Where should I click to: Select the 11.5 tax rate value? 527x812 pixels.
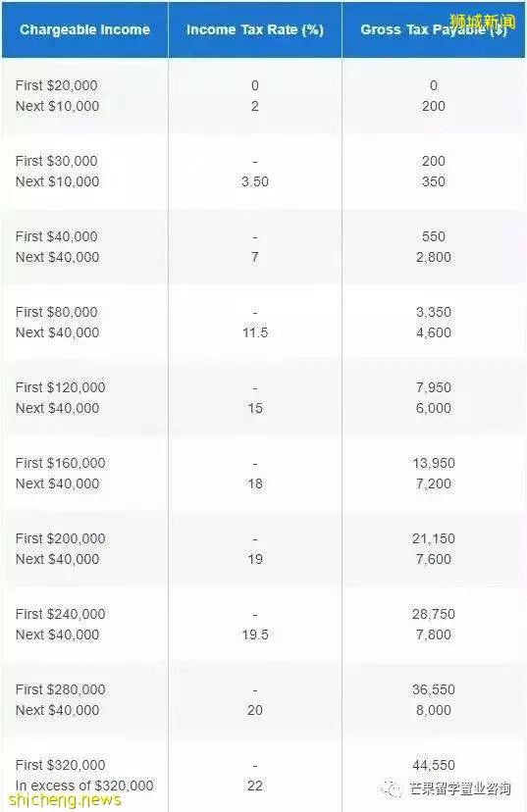255,333
